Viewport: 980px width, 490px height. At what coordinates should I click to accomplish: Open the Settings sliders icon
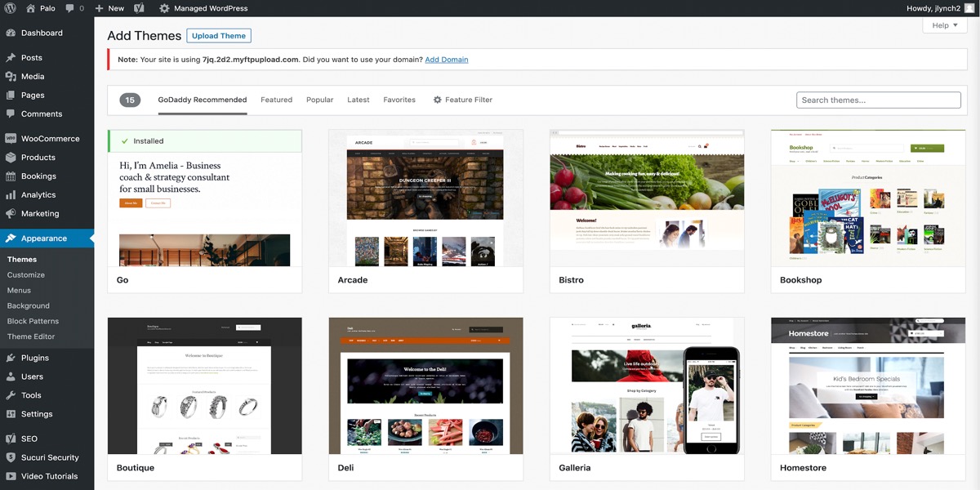tap(11, 414)
